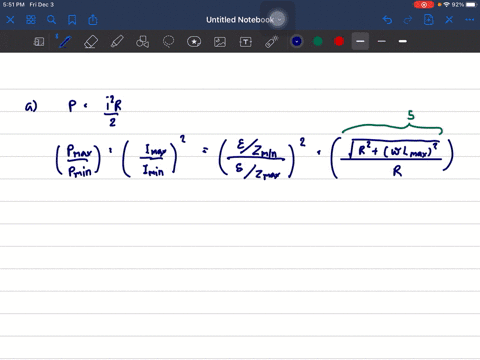The height and width of the screenshot is (360, 480).
Task: Choose the red pen color
Action: tap(339, 41)
